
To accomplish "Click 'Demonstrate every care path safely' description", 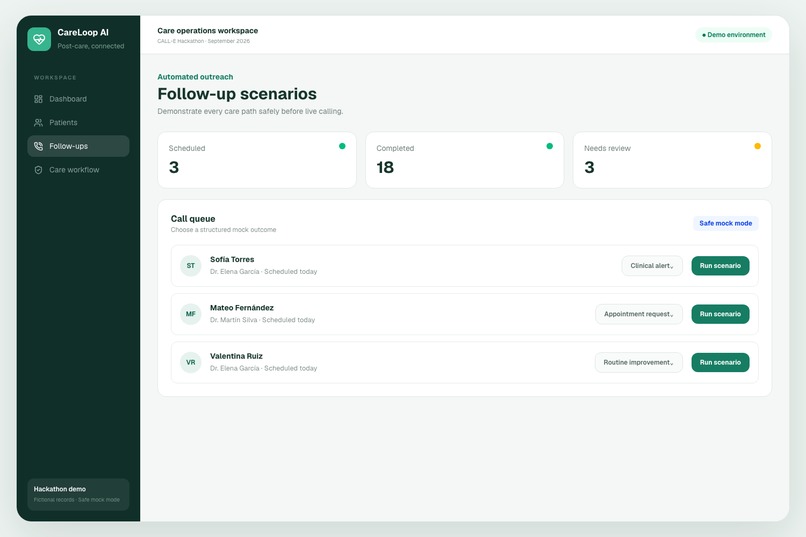I will 250,111.
